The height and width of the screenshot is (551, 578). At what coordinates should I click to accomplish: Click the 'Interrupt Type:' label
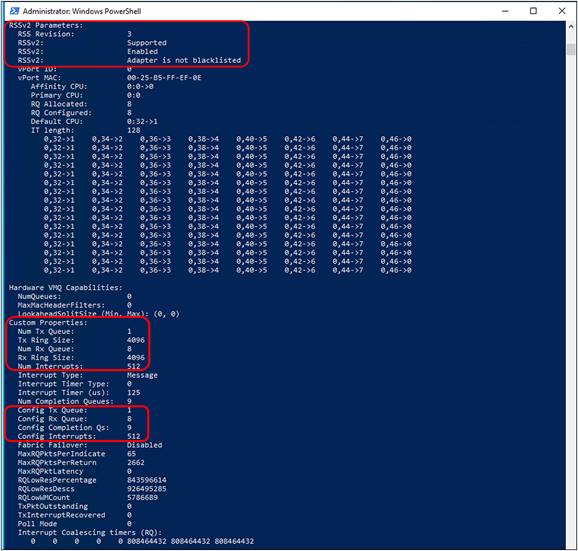coord(50,375)
